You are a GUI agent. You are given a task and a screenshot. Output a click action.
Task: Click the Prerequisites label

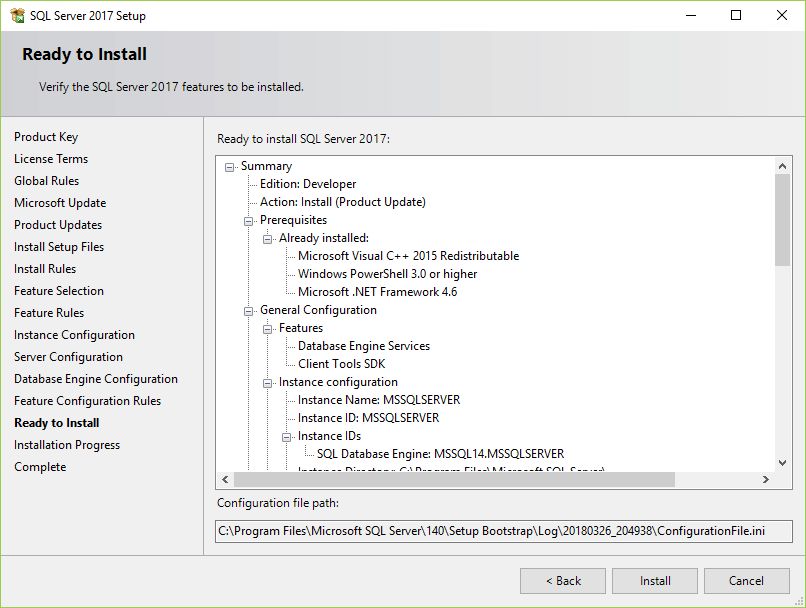(294, 220)
